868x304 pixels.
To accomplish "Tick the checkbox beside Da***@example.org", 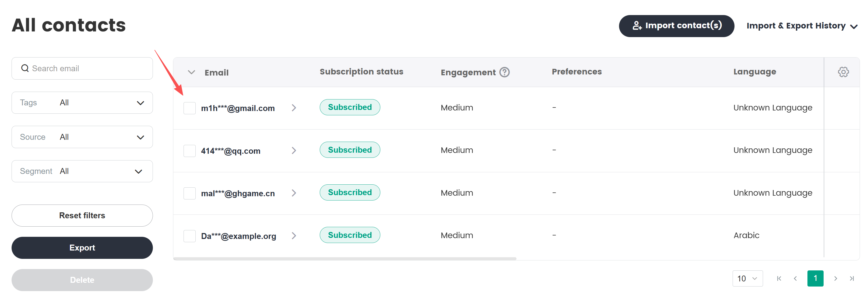I will [x=189, y=236].
